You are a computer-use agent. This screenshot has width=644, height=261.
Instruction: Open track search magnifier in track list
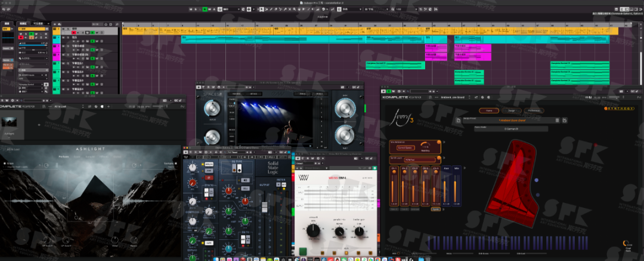point(117,24)
